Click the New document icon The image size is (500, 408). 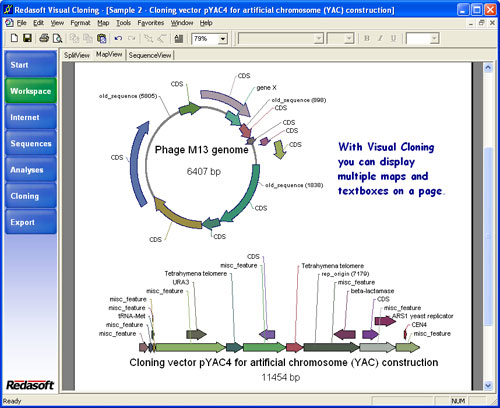click(14, 38)
